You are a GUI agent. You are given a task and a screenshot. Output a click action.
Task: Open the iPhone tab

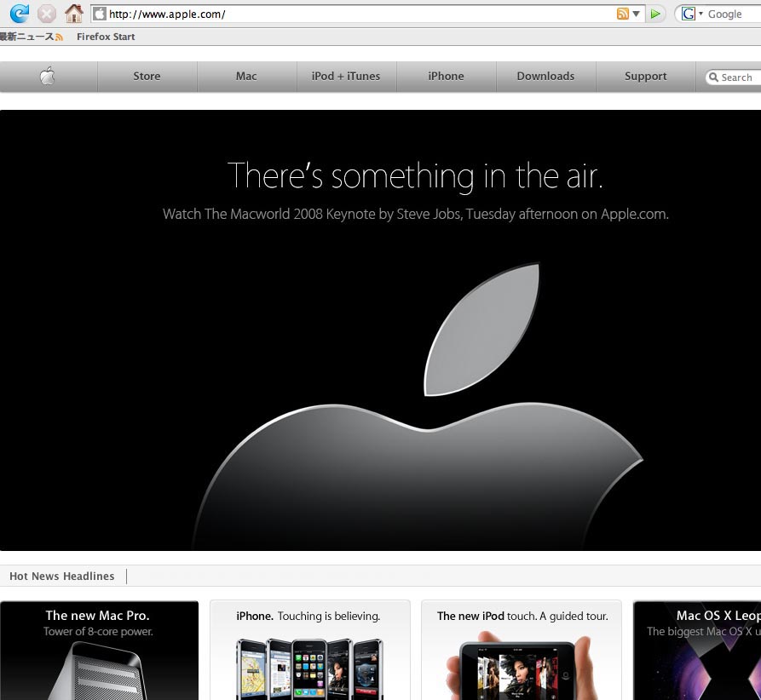(x=446, y=76)
